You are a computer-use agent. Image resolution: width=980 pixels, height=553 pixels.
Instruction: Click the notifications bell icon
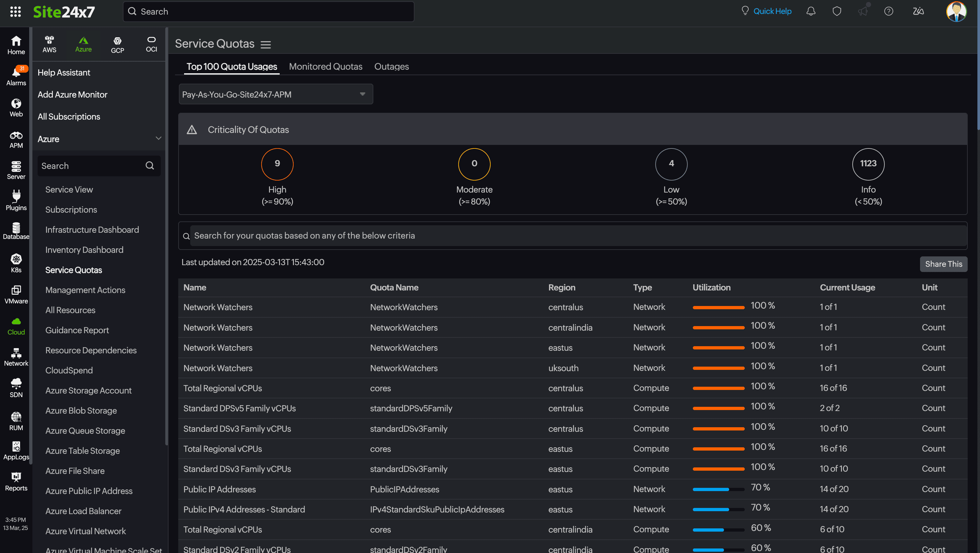(811, 11)
